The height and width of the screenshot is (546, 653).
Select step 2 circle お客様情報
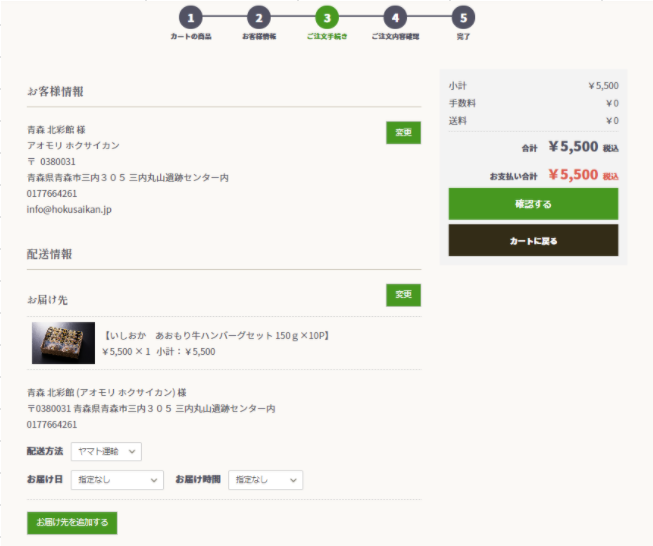[259, 18]
